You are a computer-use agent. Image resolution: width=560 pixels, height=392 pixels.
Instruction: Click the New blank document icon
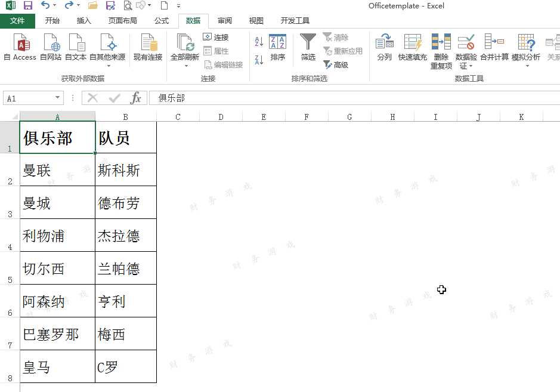[164, 5]
